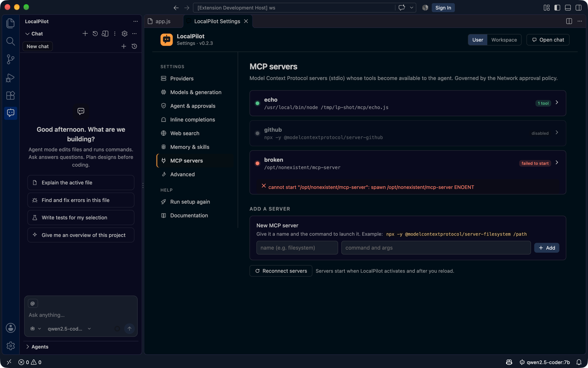588x368 pixels.
Task: Focus the server name input field
Action: tap(297, 248)
